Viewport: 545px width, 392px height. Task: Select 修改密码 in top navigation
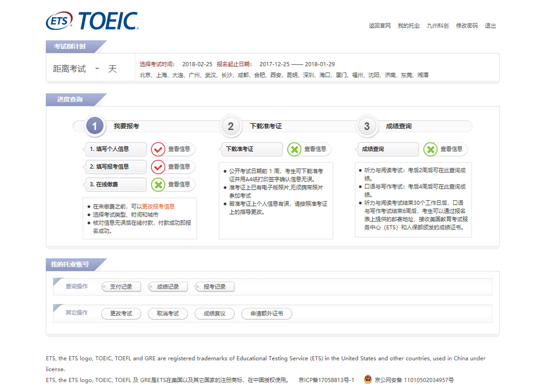466,26
